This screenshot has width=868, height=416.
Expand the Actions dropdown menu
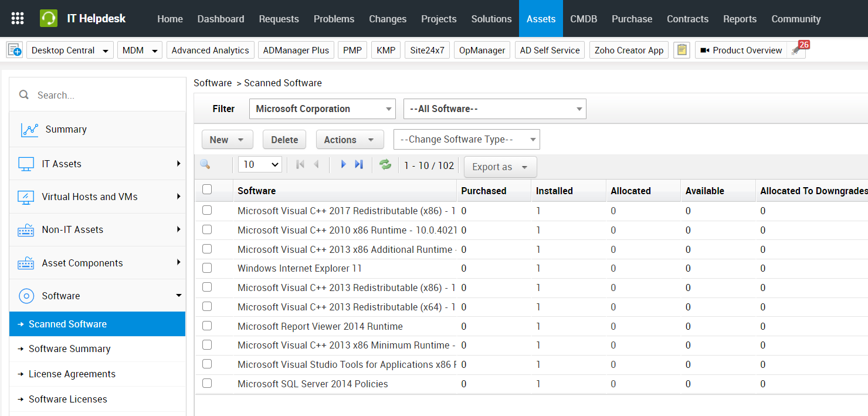350,140
